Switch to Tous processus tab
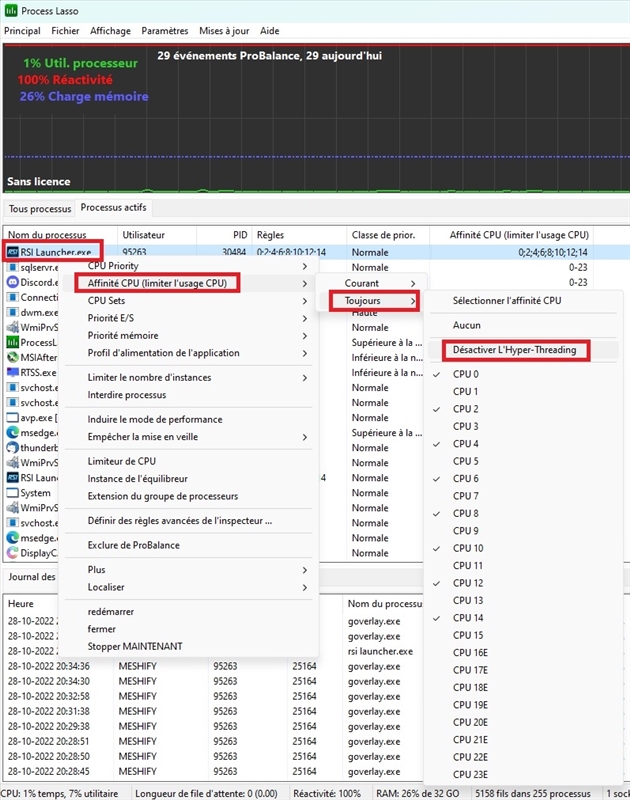The width and height of the screenshot is (630, 800). [x=40, y=209]
